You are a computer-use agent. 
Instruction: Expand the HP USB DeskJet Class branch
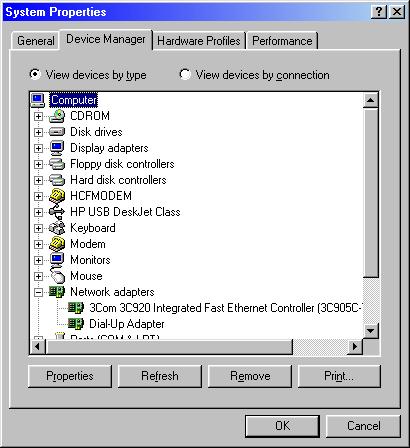pyautogui.click(x=38, y=212)
